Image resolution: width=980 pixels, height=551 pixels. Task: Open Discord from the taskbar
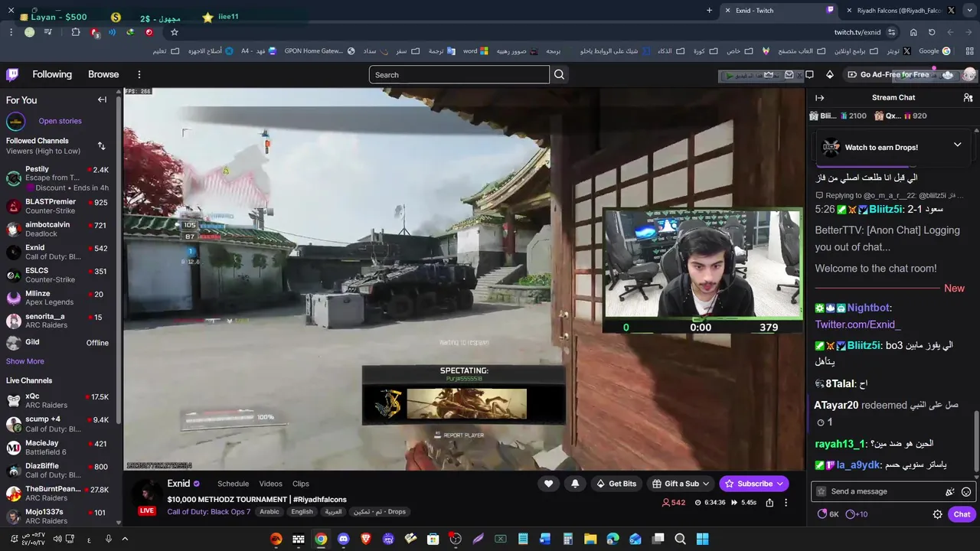343,539
